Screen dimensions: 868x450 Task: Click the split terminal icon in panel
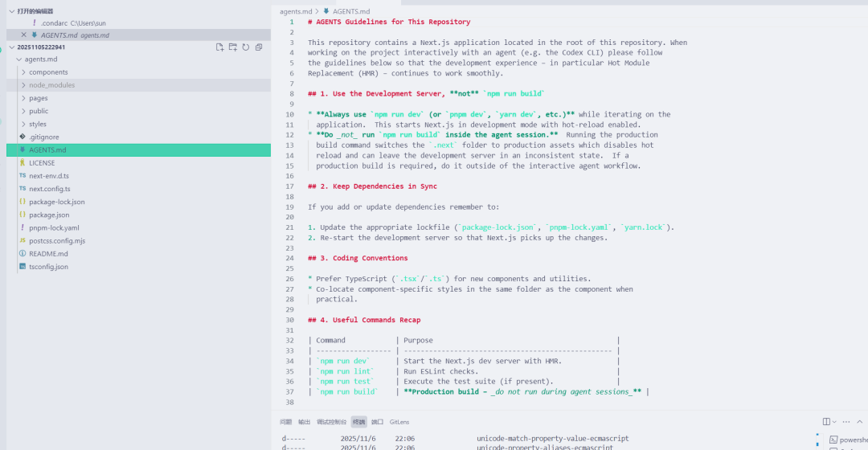826,422
